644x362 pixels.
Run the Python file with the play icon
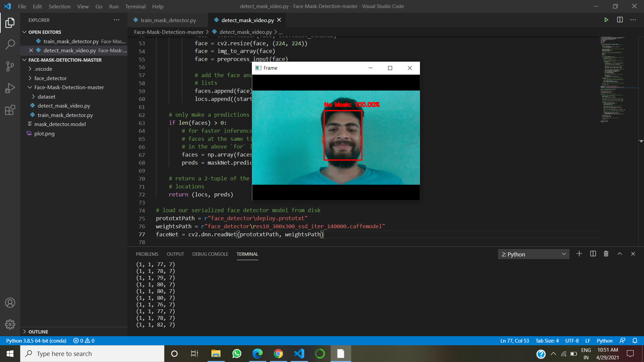(606, 20)
